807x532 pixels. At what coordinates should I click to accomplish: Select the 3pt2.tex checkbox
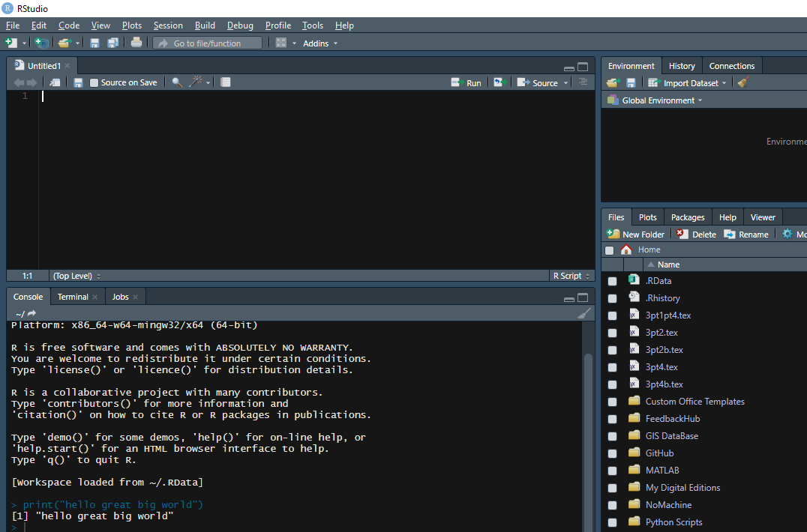coord(612,333)
